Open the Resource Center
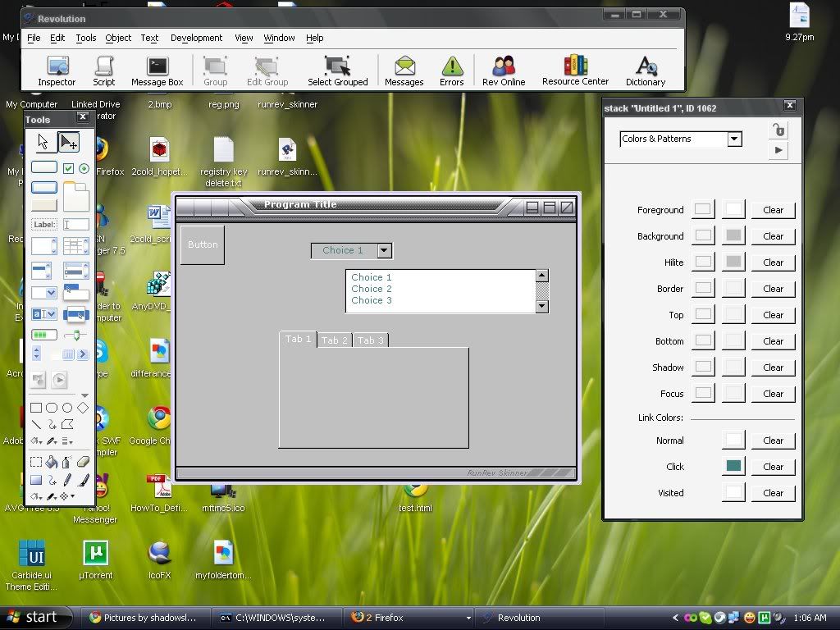 tap(575, 71)
